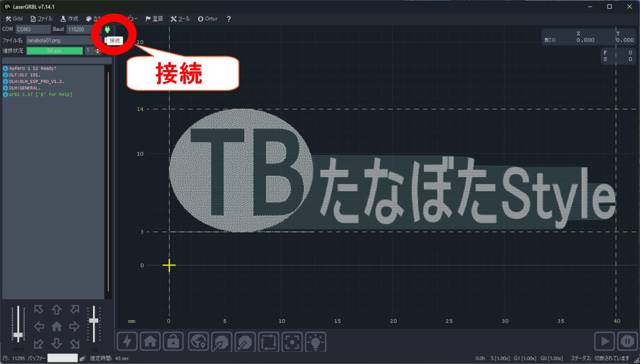
Task: Click the jog step size slider handle
Action: [x=94, y=321]
